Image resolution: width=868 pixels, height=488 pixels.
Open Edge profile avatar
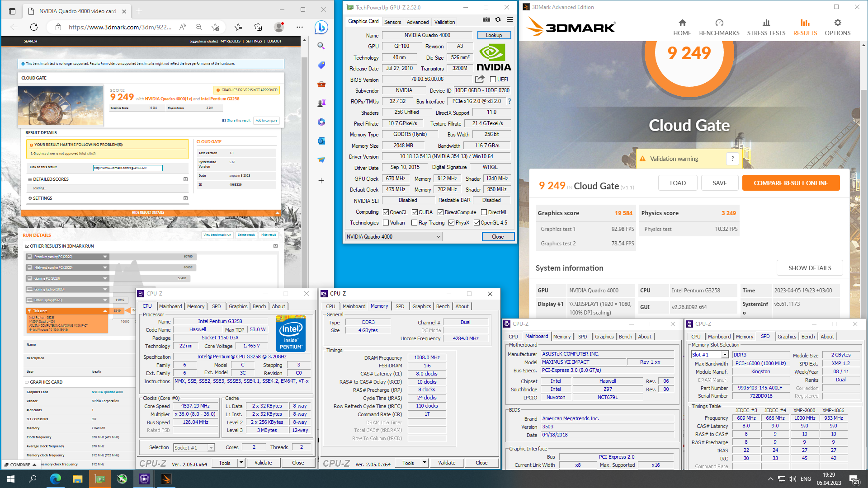279,27
